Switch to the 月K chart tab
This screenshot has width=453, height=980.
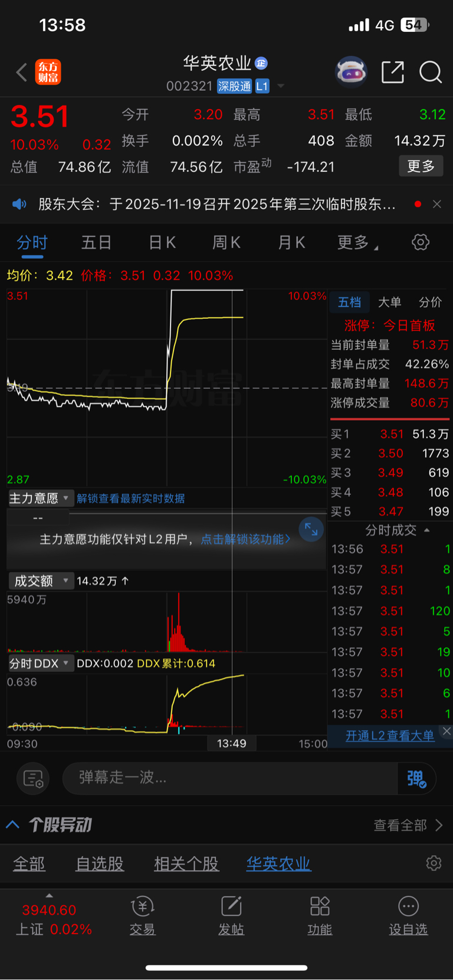click(x=291, y=242)
